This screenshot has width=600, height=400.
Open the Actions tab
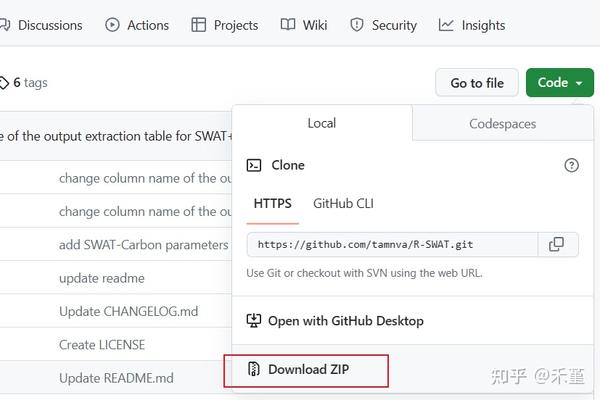pos(136,25)
